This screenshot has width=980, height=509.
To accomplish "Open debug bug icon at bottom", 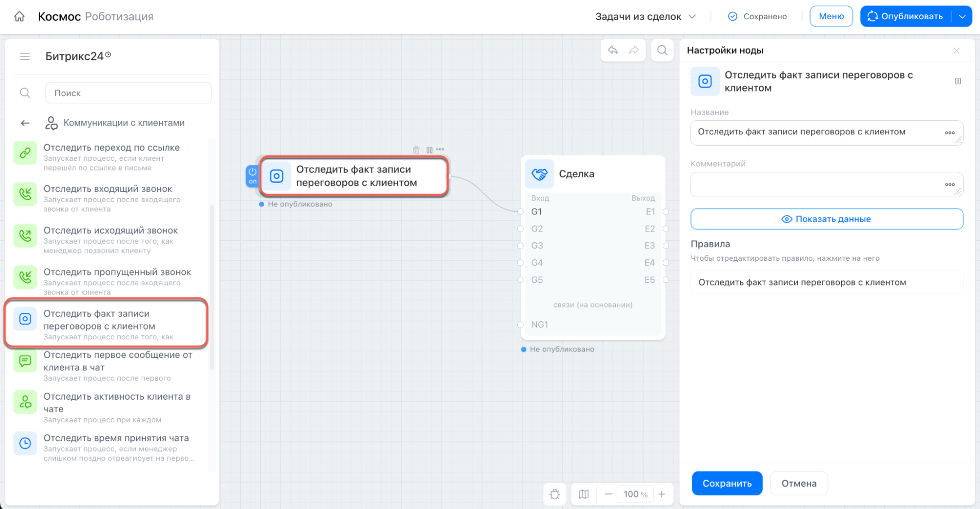I will pos(554,494).
